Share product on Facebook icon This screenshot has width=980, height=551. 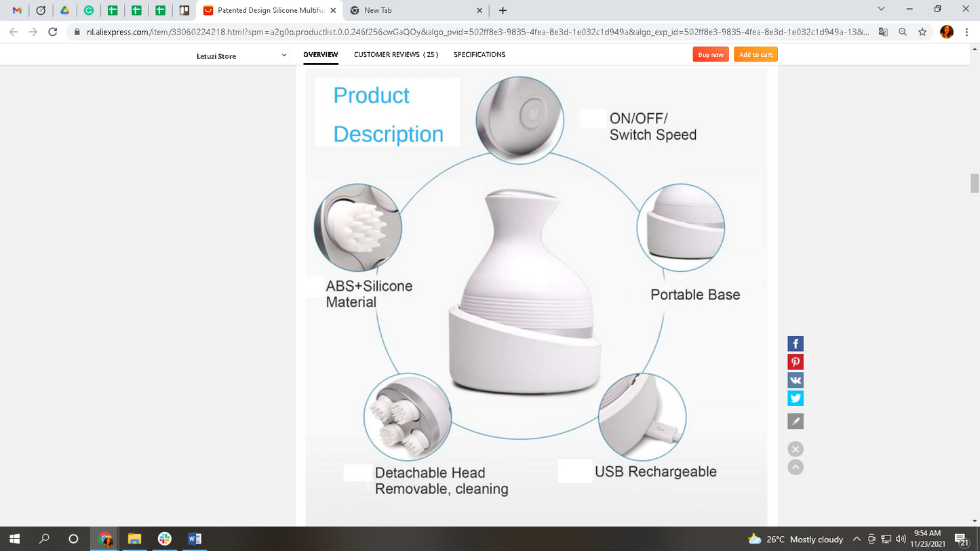click(x=796, y=344)
